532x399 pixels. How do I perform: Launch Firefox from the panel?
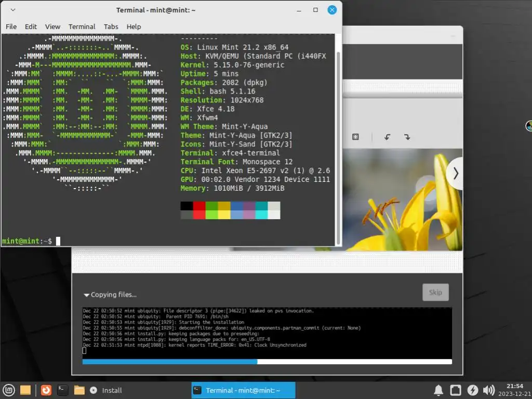46,390
